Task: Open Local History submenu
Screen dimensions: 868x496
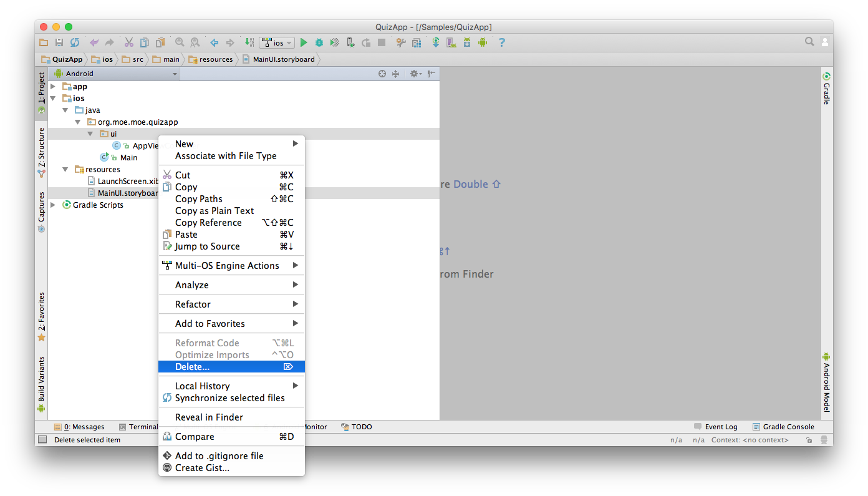Action: coord(231,386)
